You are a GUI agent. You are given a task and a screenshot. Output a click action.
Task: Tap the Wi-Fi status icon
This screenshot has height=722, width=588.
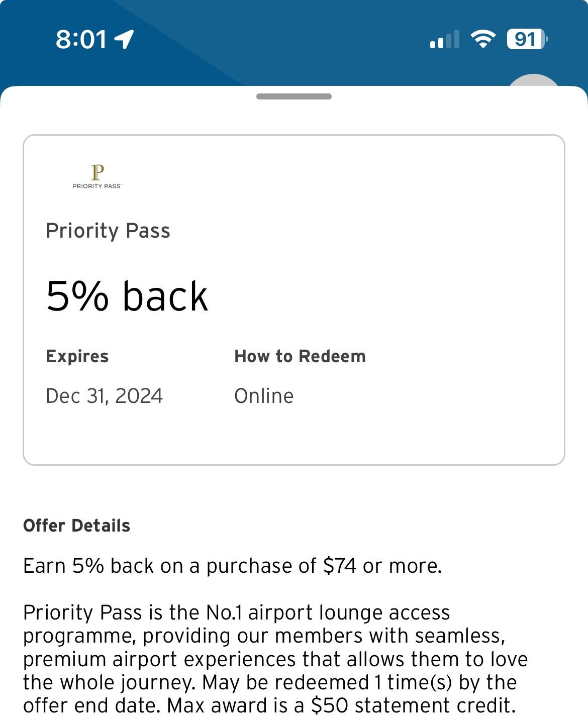(482, 39)
